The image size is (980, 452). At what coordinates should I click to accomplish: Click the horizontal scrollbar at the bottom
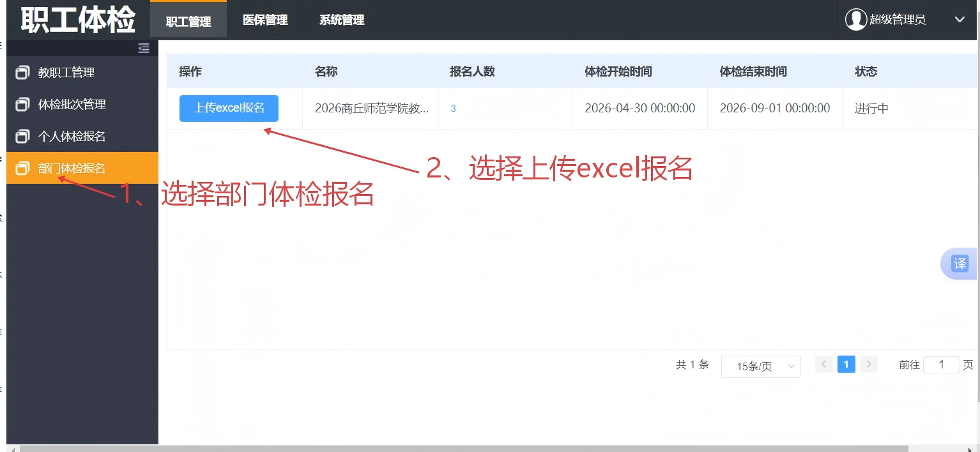(x=463, y=448)
